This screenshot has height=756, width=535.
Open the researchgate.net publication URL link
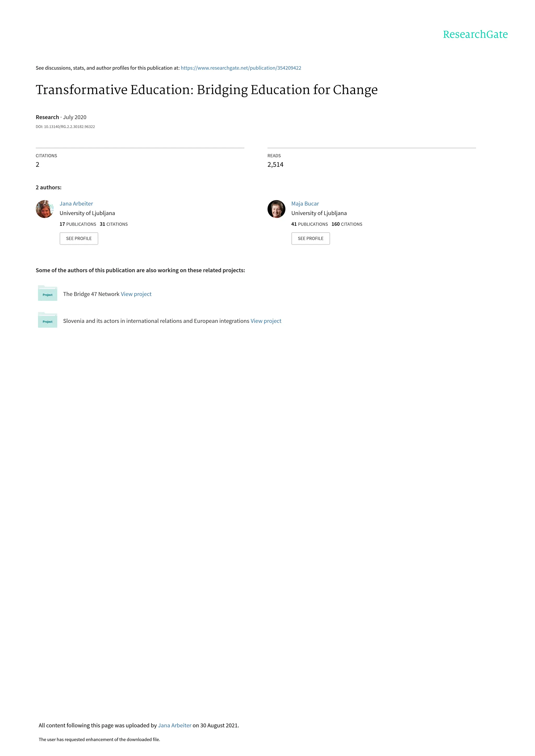tap(241, 68)
